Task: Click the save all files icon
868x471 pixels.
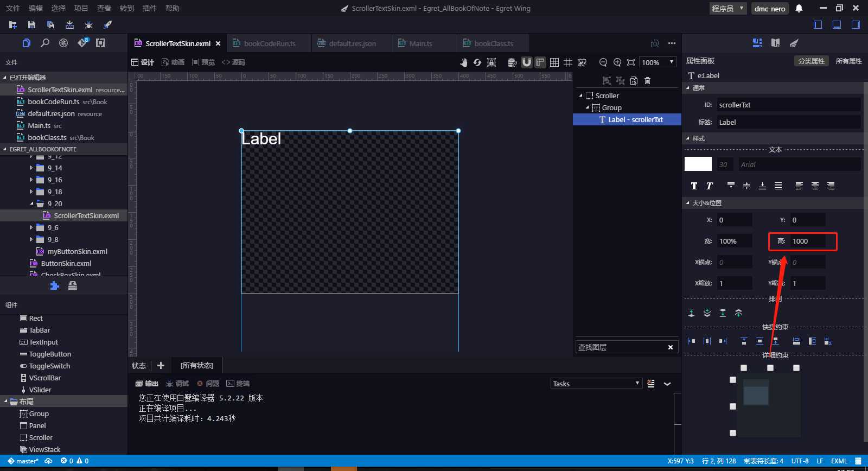Action: [x=50, y=25]
